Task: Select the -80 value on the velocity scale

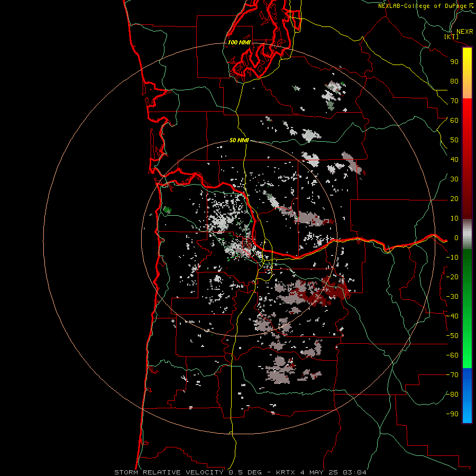Action: point(452,395)
